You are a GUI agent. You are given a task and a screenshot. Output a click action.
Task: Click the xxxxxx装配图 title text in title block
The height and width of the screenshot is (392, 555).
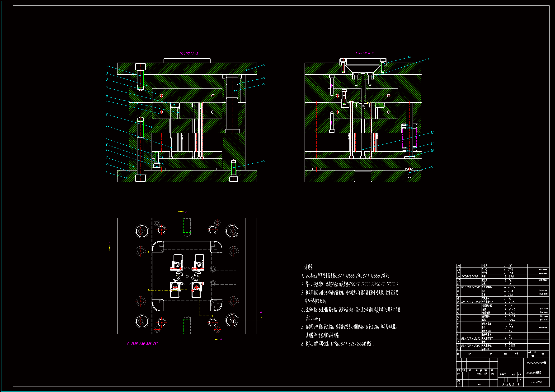533,373
